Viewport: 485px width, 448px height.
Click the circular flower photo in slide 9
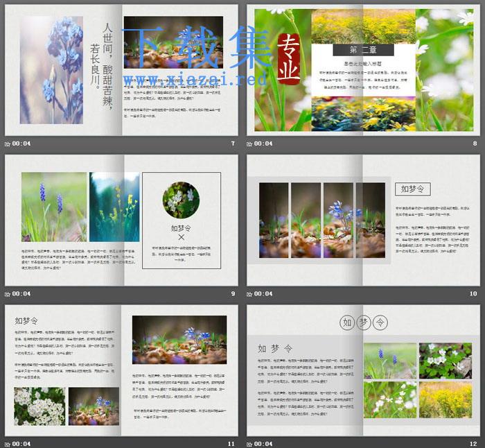181,200
